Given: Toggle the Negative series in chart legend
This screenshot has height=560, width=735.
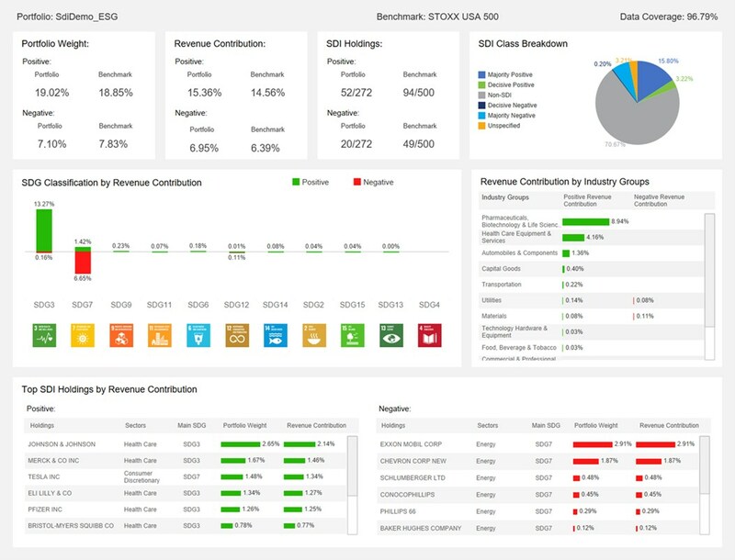Looking at the screenshot, I should 373,182.
